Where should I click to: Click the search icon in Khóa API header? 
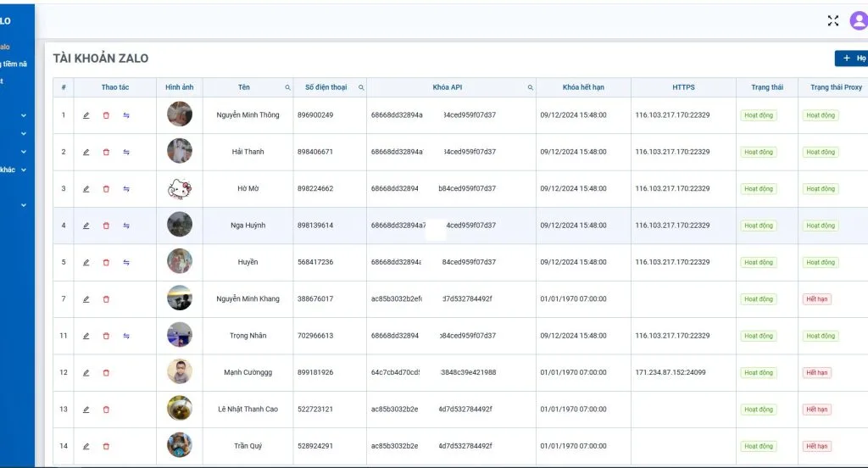[x=531, y=87]
